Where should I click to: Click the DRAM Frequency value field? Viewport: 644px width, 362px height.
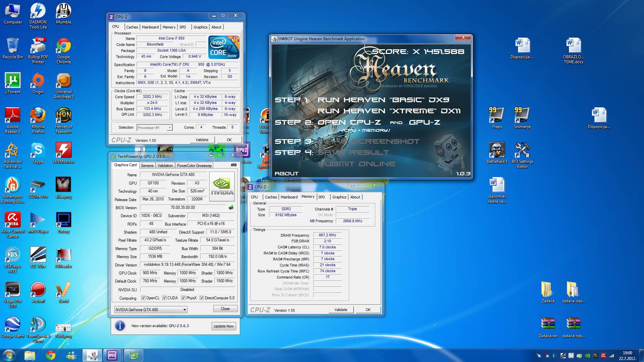tap(327, 235)
